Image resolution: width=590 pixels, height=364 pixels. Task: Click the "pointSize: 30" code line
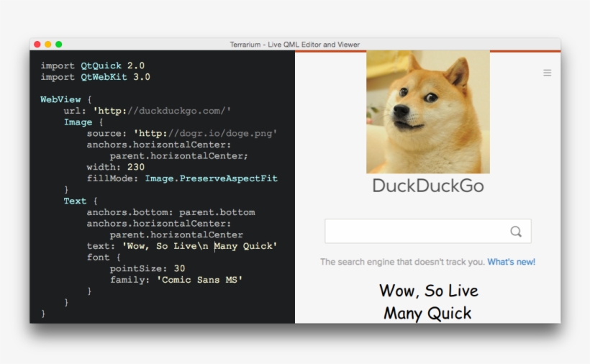click(147, 268)
